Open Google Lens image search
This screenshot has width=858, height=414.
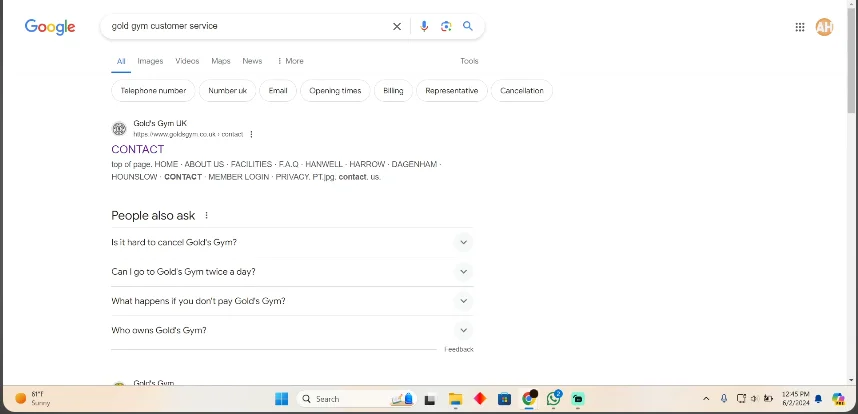pos(446,26)
